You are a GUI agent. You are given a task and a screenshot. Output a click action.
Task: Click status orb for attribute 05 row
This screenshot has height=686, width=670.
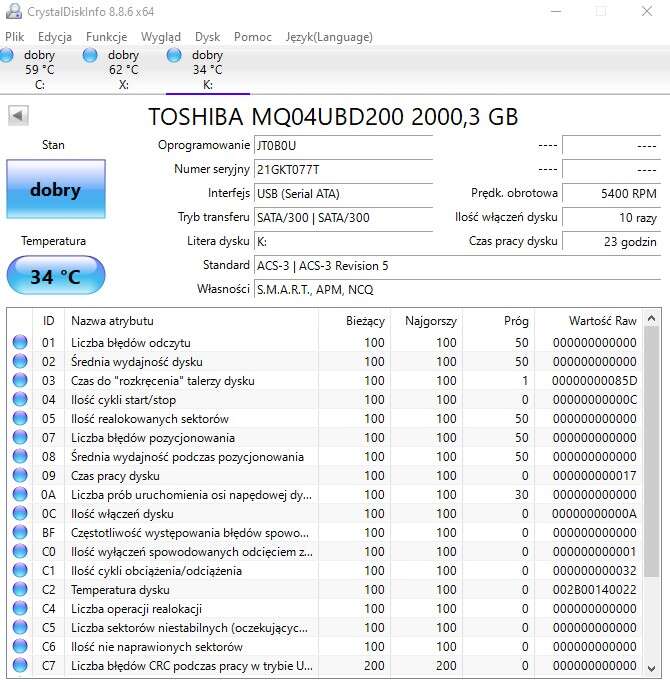pyautogui.click(x=20, y=419)
